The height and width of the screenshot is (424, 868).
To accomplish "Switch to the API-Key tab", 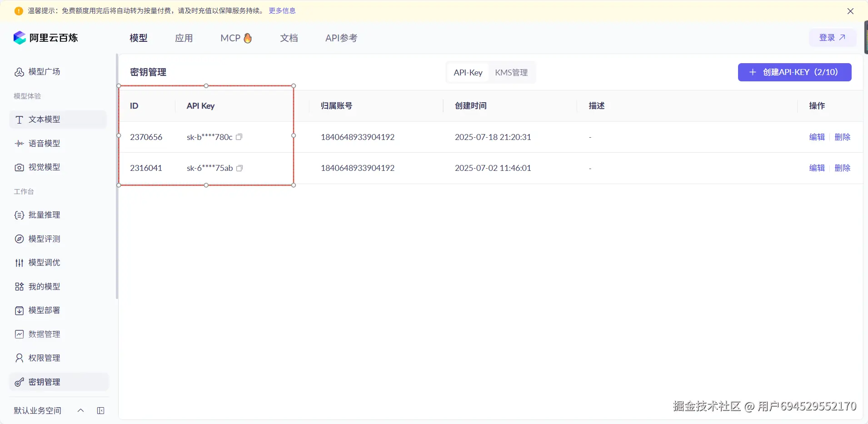I will pyautogui.click(x=467, y=72).
